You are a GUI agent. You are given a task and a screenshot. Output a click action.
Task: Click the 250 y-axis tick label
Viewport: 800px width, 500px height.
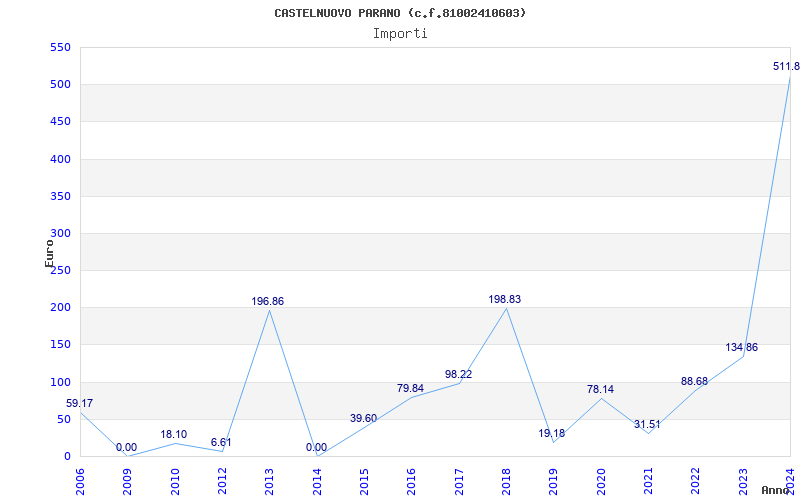[x=60, y=270]
